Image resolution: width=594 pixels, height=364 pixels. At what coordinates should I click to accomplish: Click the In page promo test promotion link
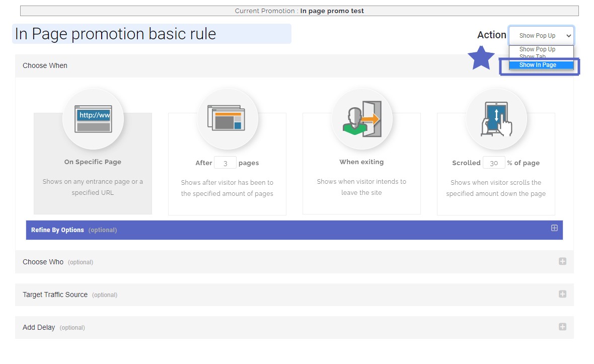[x=332, y=11]
